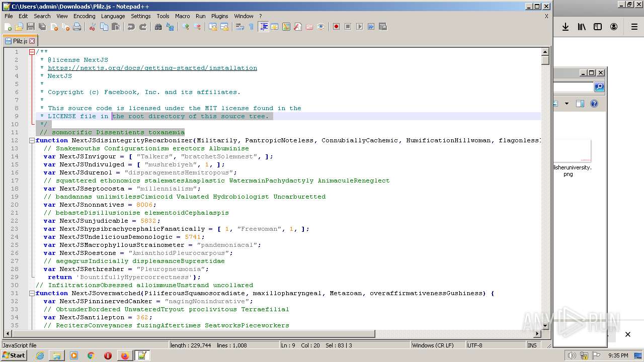Image resolution: width=644 pixels, height=362 pixels.
Task: Open Firefox downloads arrow icon
Action: point(566,27)
